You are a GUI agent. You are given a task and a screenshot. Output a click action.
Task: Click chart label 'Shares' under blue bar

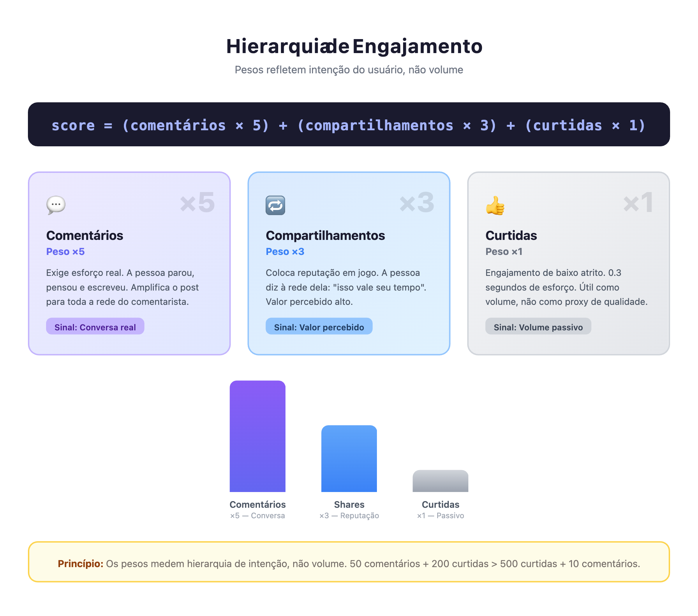pos(349,504)
